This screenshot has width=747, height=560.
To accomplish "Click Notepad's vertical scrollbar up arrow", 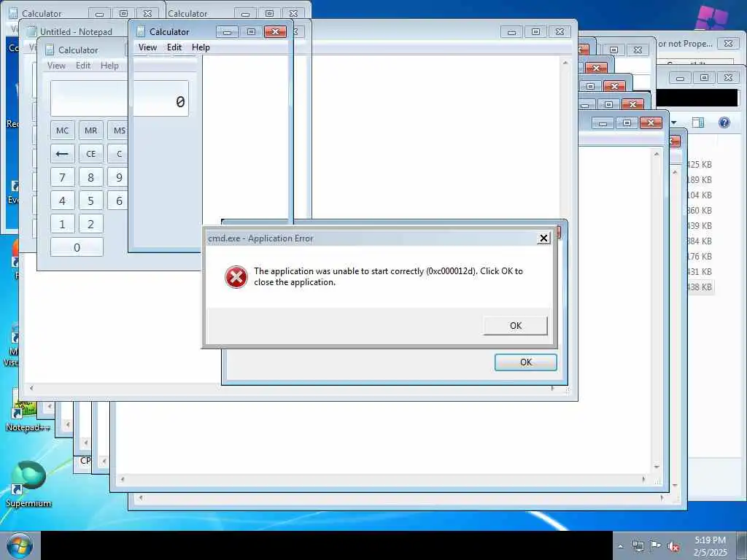I will coord(565,63).
